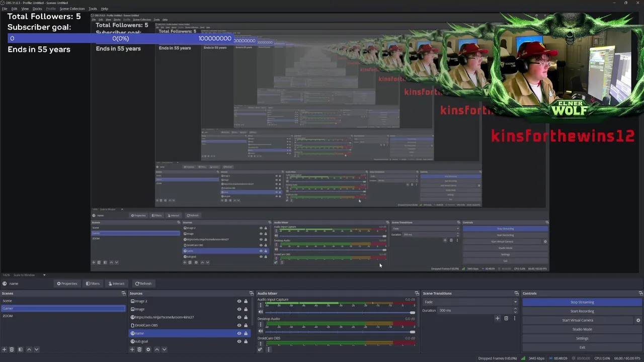Float the Scene Transitions dock icon
This screenshot has height=362, width=644.
[516, 293]
